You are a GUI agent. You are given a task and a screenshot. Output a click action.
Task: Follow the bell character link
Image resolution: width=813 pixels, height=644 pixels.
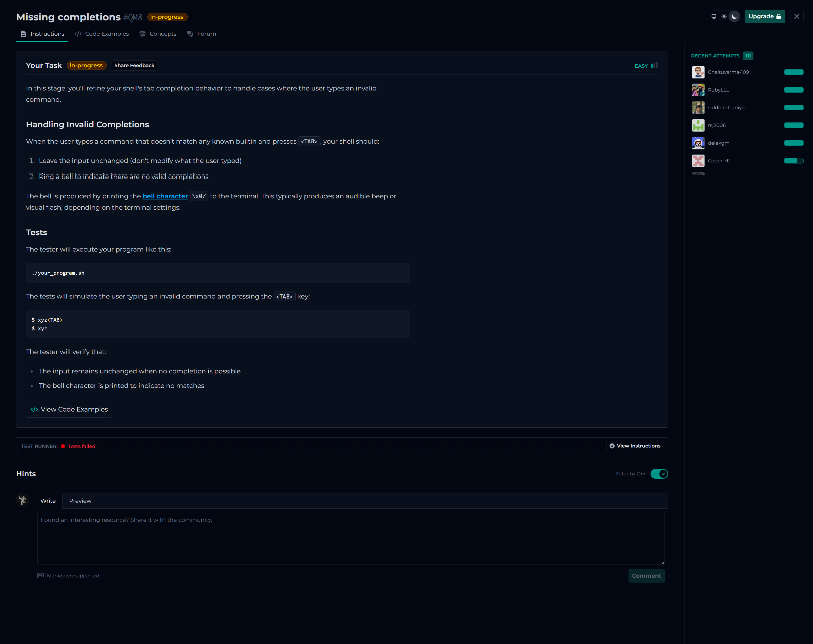[165, 196]
